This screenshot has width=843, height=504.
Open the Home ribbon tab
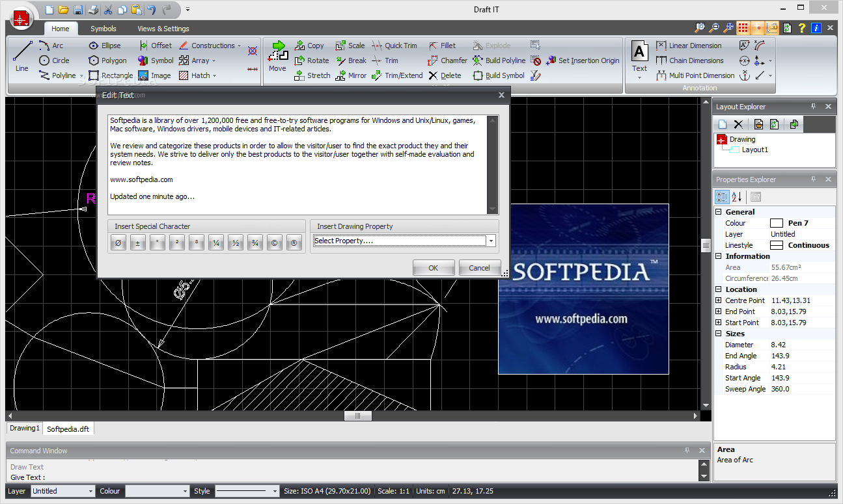coord(61,29)
